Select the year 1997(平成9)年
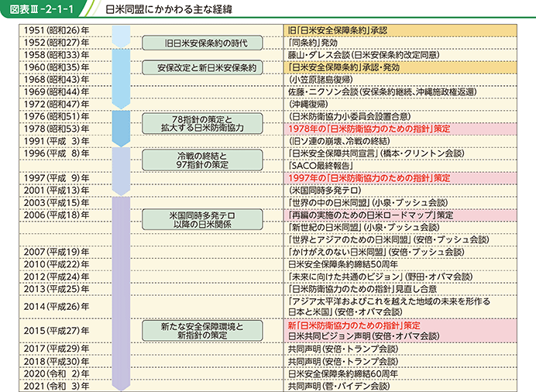Viewport: 536px width, 392px height. pyautogui.click(x=57, y=178)
